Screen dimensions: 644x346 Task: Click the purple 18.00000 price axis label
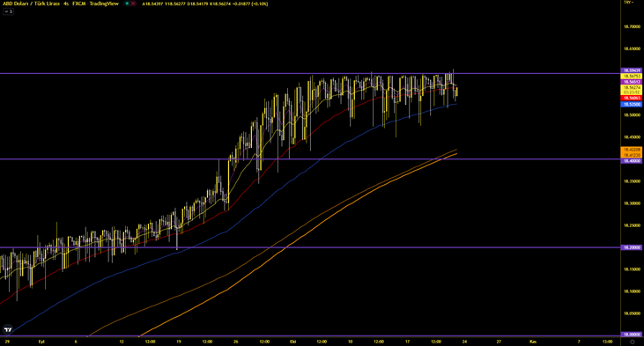click(x=632, y=335)
